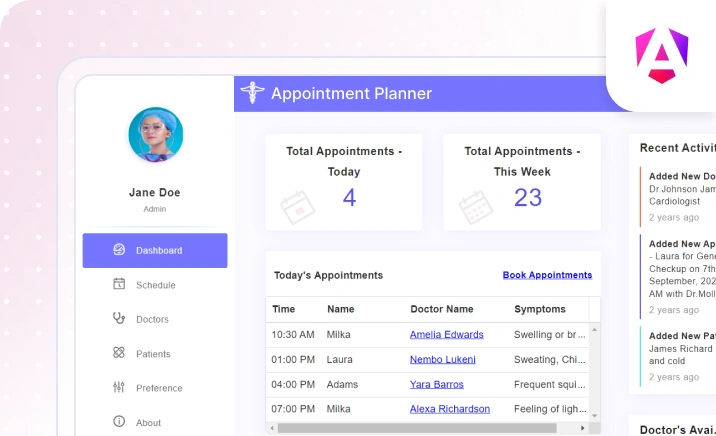Click the Dashboard icon in the sidebar

[119, 249]
